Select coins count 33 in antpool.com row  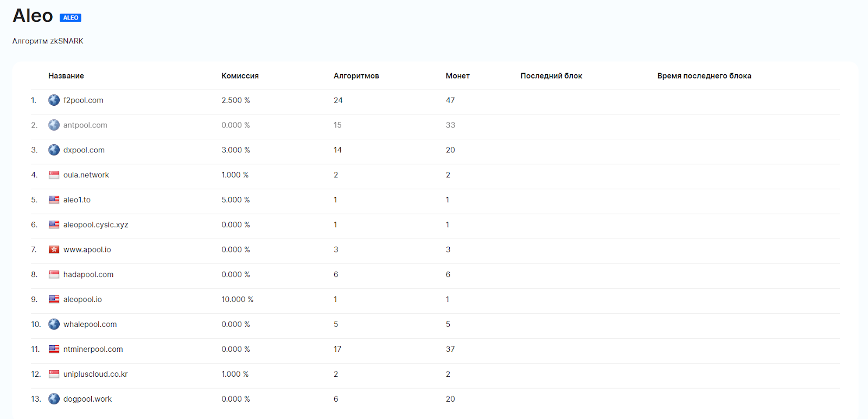coord(450,125)
